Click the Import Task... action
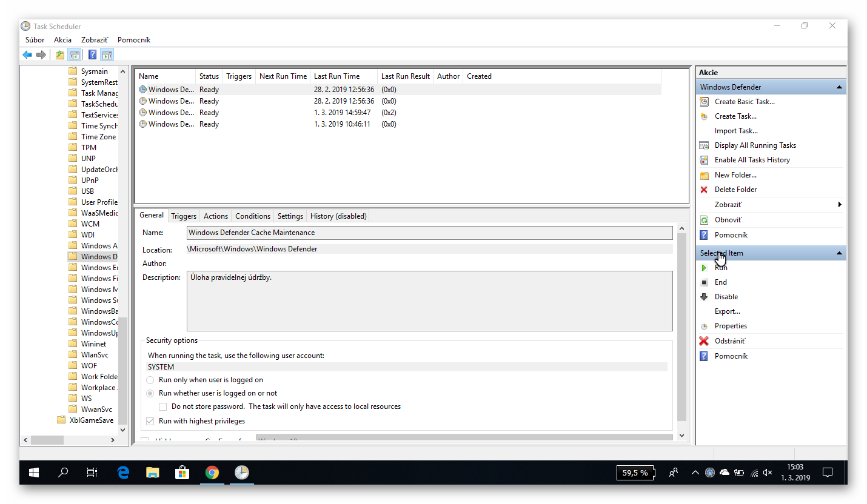This screenshot has width=867, height=504. (736, 131)
